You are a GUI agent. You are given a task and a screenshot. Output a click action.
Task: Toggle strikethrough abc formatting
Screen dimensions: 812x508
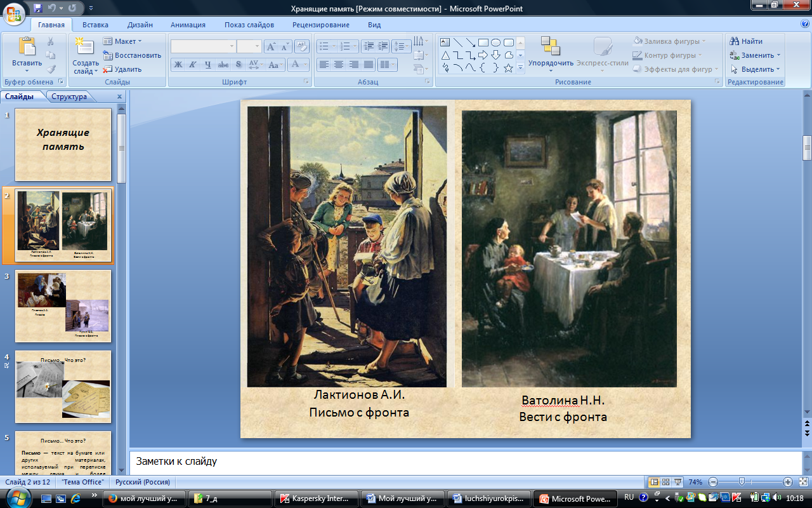coord(223,65)
